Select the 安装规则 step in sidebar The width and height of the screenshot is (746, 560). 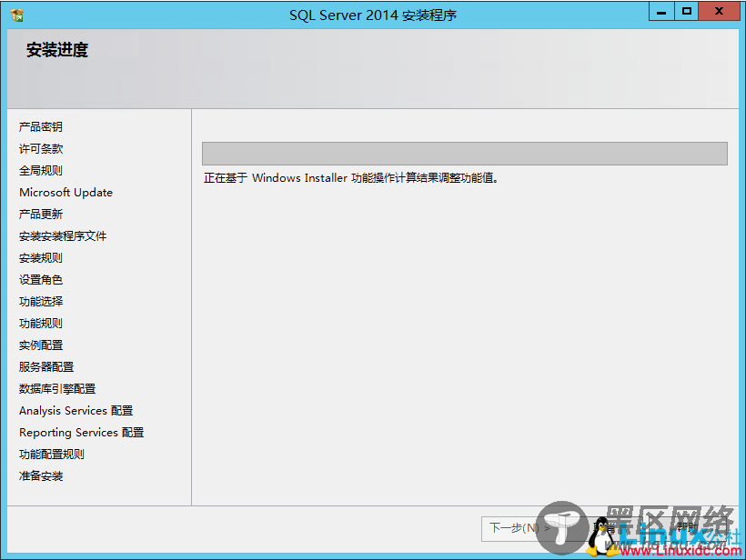tap(40, 258)
